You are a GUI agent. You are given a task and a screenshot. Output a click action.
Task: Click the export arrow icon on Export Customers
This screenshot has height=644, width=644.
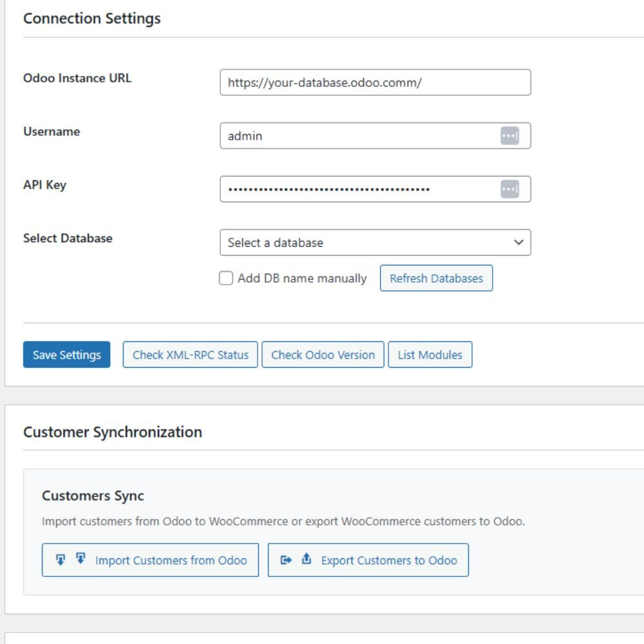287,560
